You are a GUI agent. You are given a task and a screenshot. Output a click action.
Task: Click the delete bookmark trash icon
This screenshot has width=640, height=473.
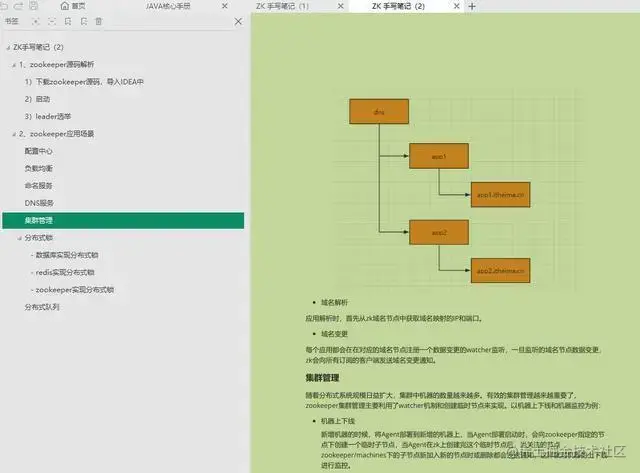[99, 21]
